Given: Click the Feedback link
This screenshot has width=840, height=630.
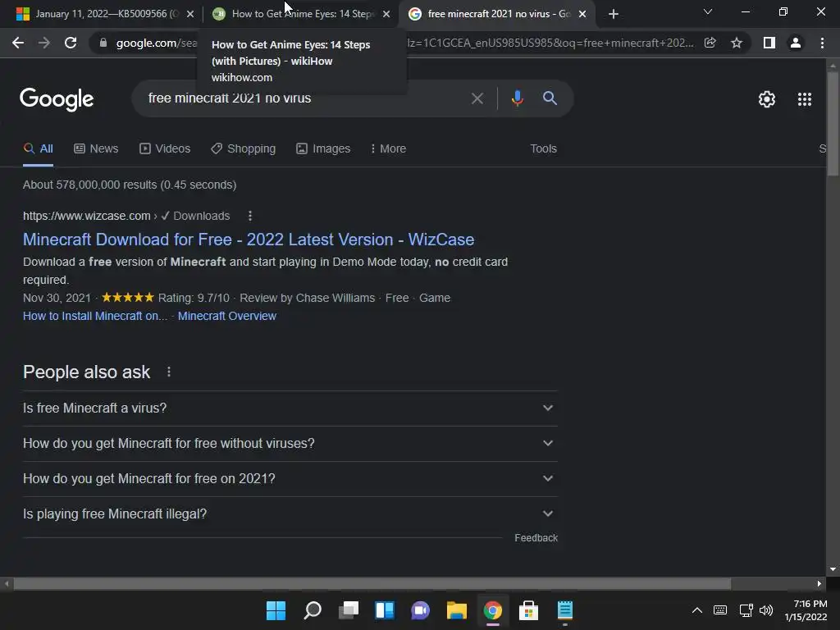Looking at the screenshot, I should (536, 538).
